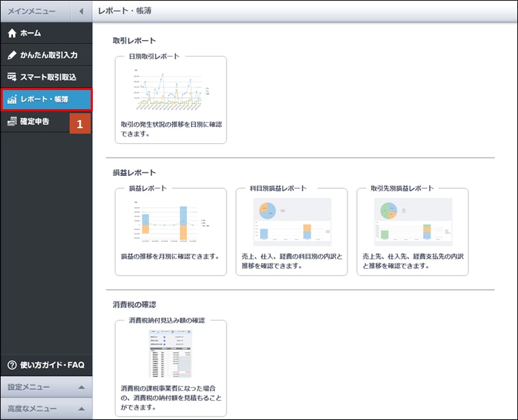Click the スマート取引取込 import icon

pyautogui.click(x=12, y=77)
